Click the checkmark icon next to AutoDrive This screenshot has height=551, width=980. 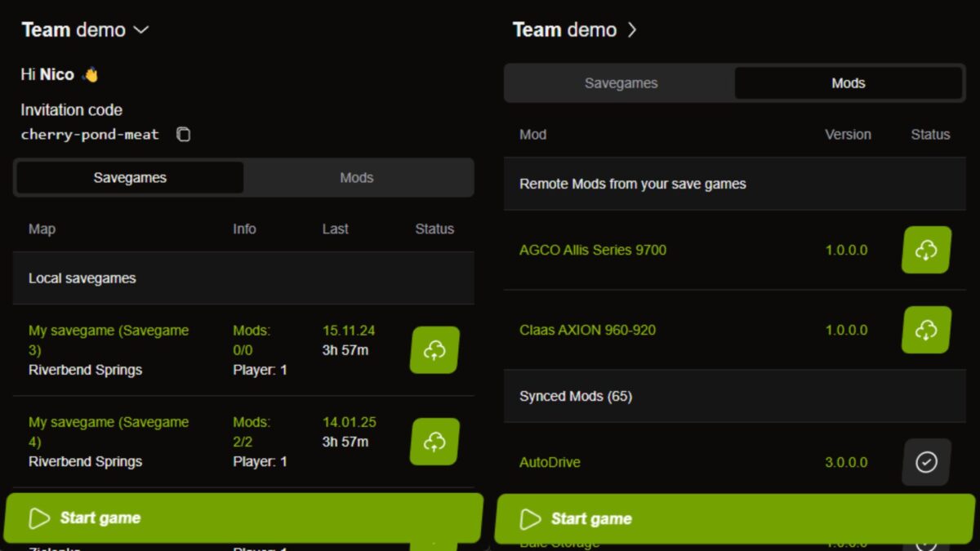point(925,462)
